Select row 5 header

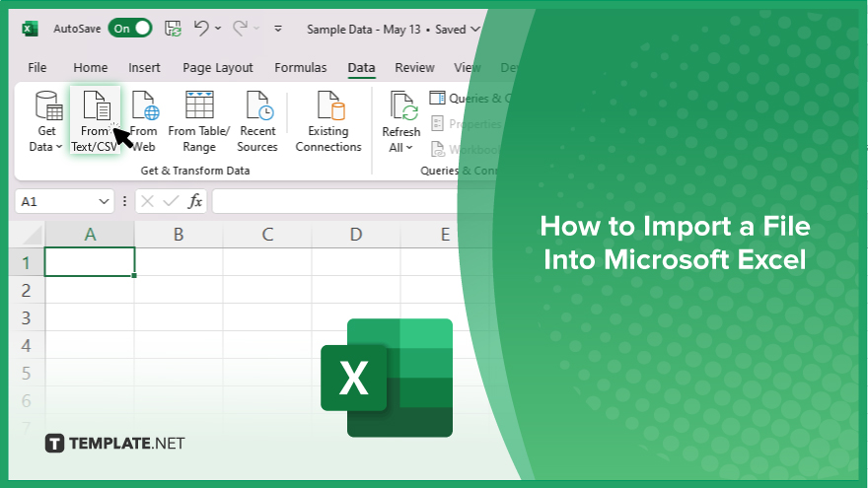click(26, 373)
